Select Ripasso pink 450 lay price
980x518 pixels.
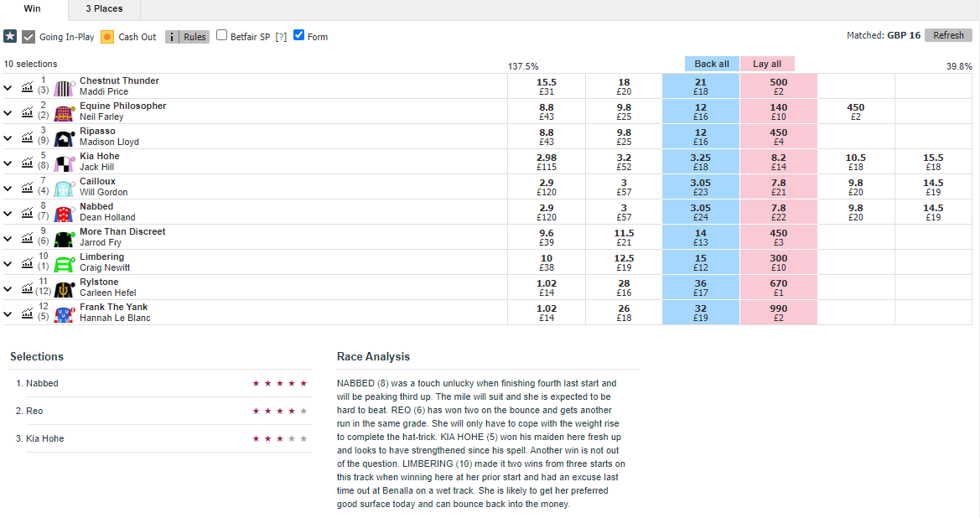779,137
